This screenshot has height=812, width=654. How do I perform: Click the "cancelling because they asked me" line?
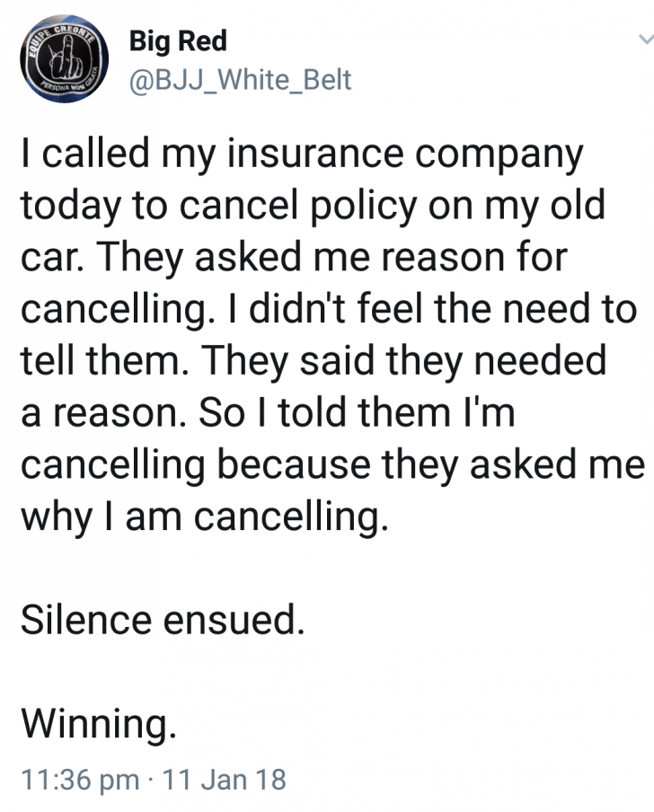tap(332, 465)
